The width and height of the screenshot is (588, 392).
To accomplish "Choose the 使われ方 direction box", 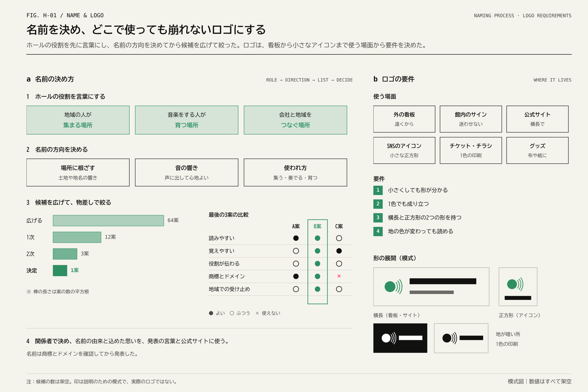I will pyautogui.click(x=295, y=172).
